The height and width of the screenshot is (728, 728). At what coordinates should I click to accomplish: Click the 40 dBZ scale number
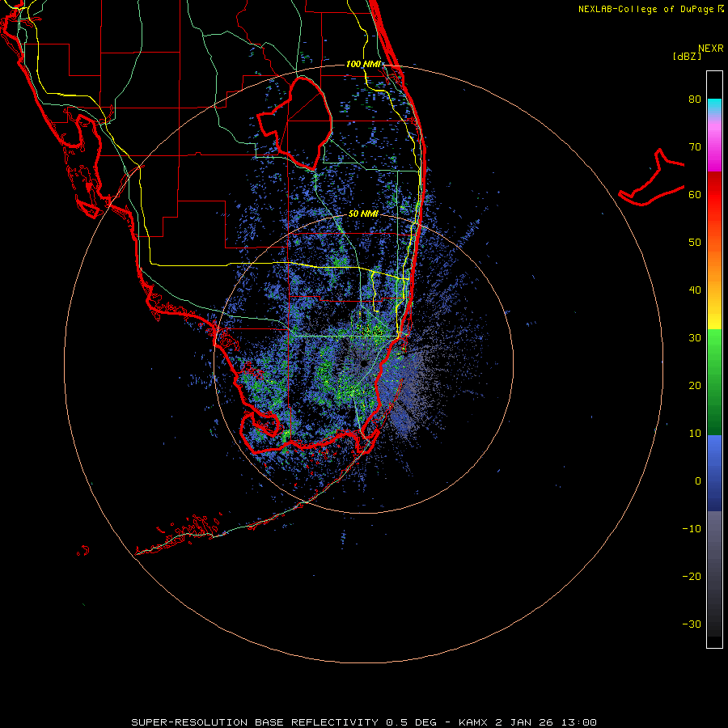tap(695, 290)
